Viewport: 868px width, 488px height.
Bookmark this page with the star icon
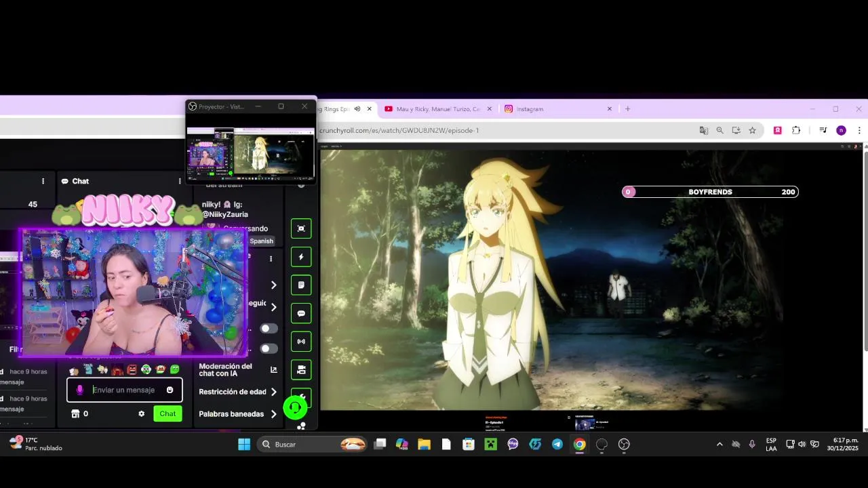[752, 130]
